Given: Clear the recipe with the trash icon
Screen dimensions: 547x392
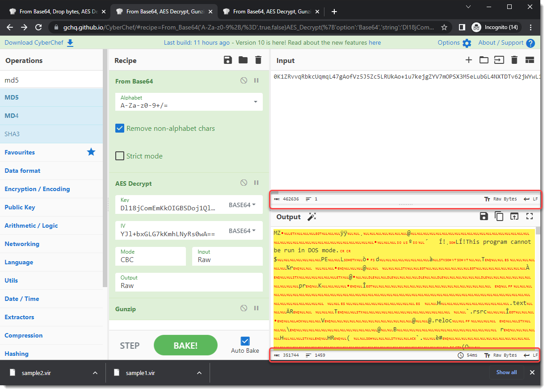Looking at the screenshot, I should click(x=258, y=60).
